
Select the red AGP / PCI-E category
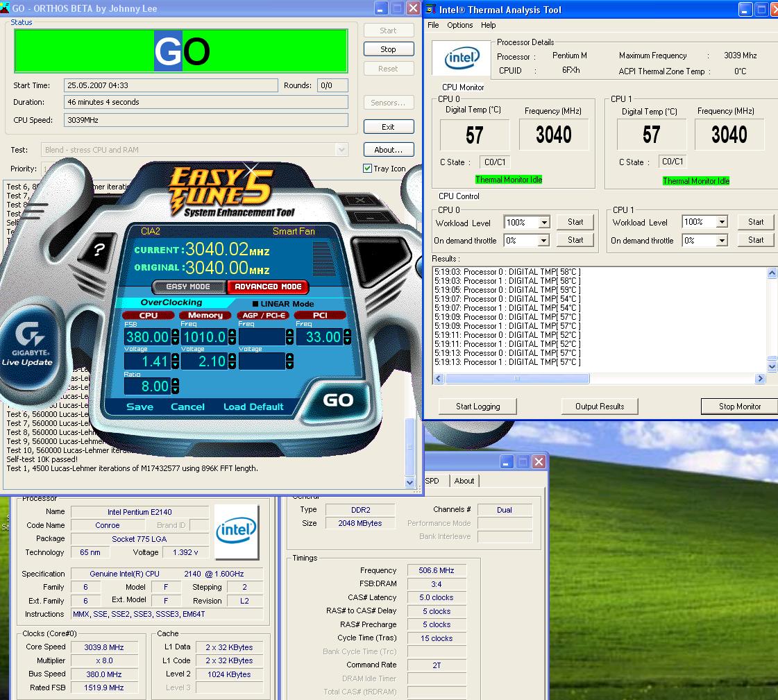pos(263,315)
